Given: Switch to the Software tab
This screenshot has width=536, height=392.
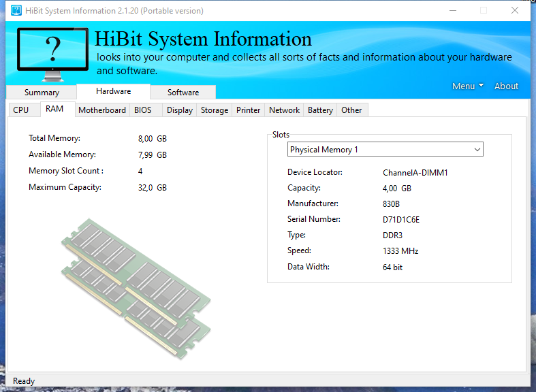Looking at the screenshot, I should coord(183,92).
